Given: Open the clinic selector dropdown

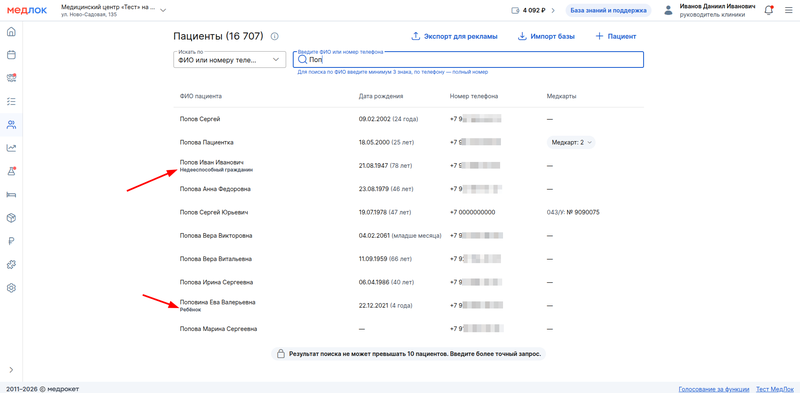Looking at the screenshot, I should pos(113,10).
